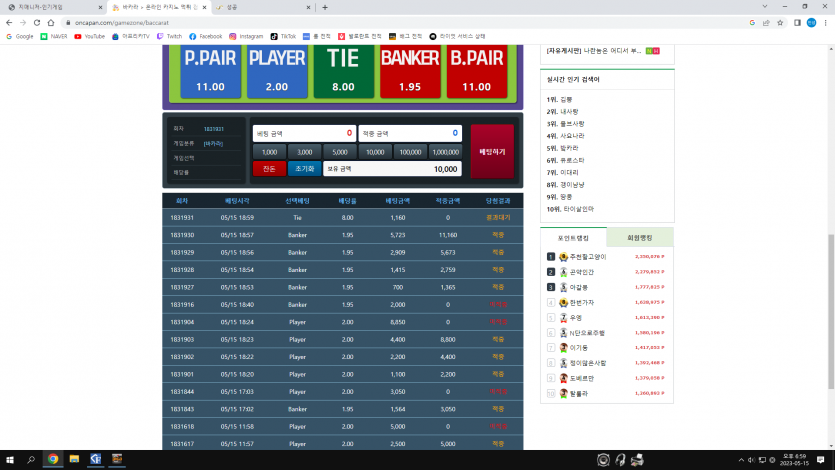Open the browser side panel icon

pyautogui.click(x=797, y=22)
